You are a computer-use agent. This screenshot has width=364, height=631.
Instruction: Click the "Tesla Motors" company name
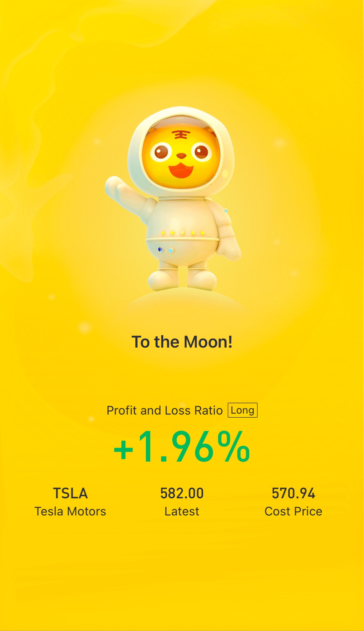[x=70, y=511]
